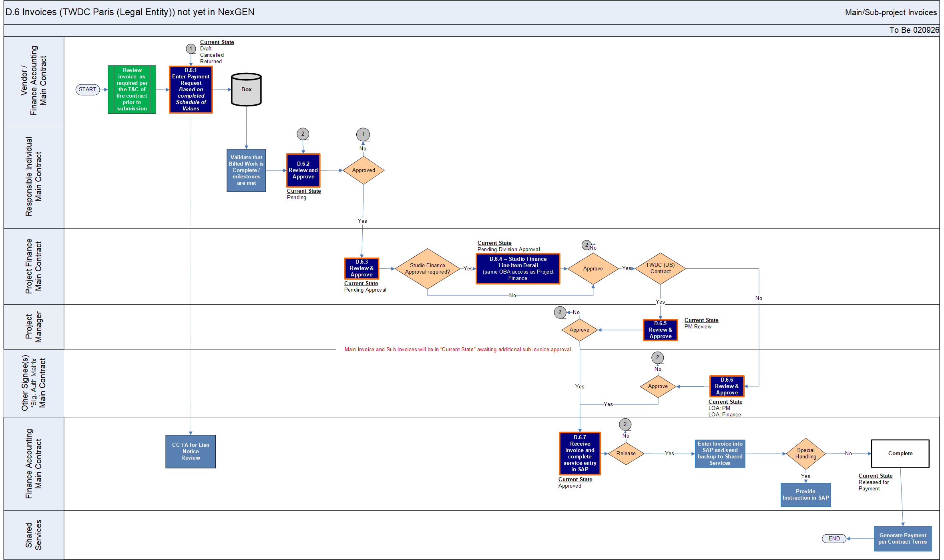The height and width of the screenshot is (560, 944).
Task: Select Generate Payment per Contract Terms box
Action: (902, 539)
